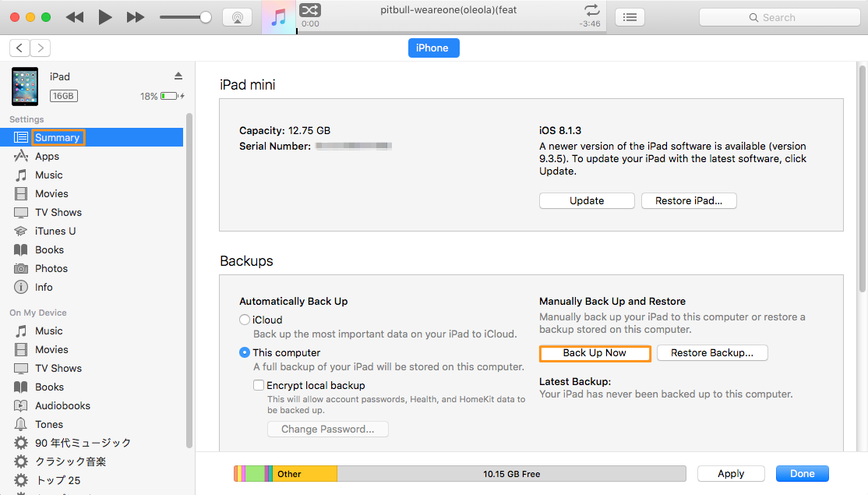Screen dimensions: 868x495
Task: Eject the iPad with eject icon
Action: 178,76
